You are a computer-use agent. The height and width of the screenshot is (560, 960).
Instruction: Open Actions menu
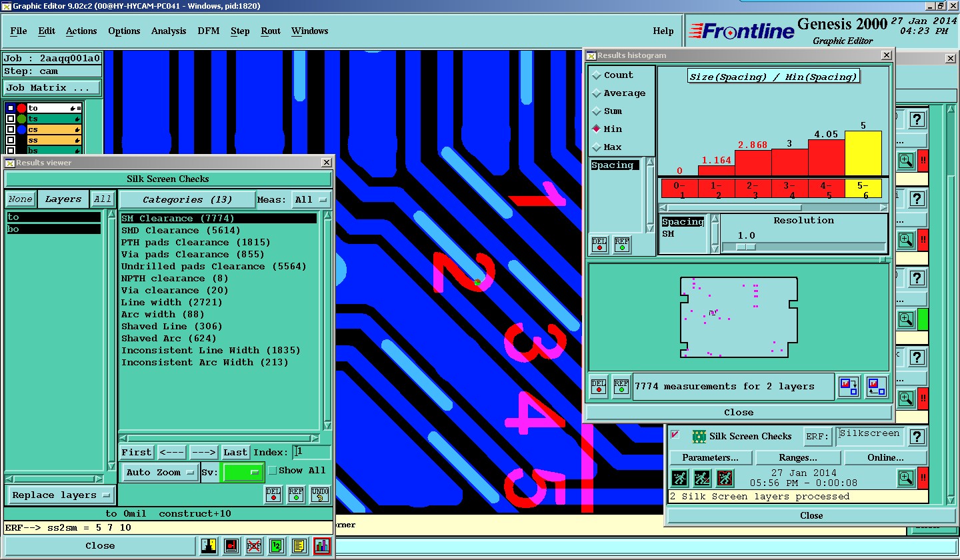(x=81, y=31)
